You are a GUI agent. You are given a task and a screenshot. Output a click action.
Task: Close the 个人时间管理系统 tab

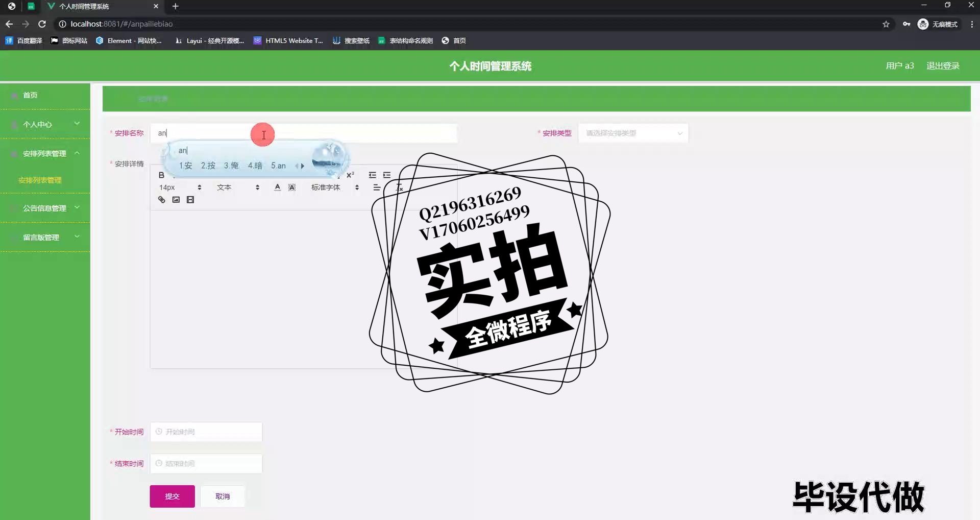156,6
